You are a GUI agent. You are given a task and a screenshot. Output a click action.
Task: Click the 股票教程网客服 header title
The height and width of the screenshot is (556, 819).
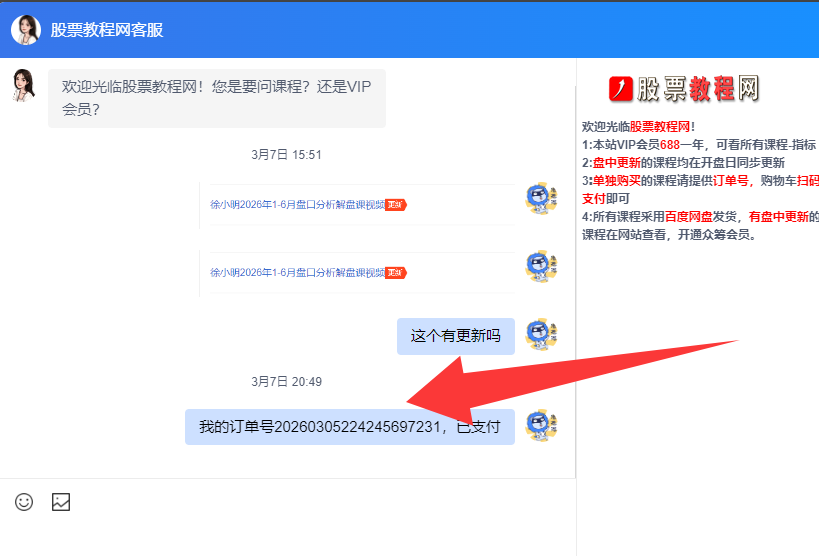tap(107, 30)
